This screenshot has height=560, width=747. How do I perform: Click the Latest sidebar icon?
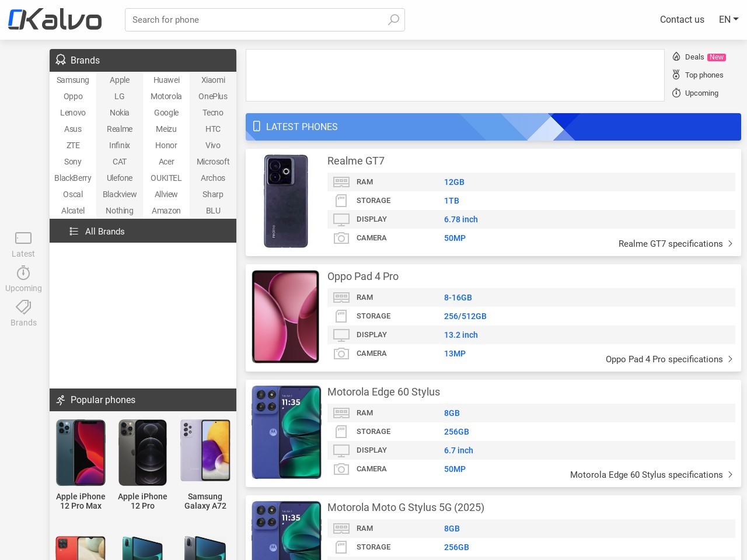coord(23,237)
